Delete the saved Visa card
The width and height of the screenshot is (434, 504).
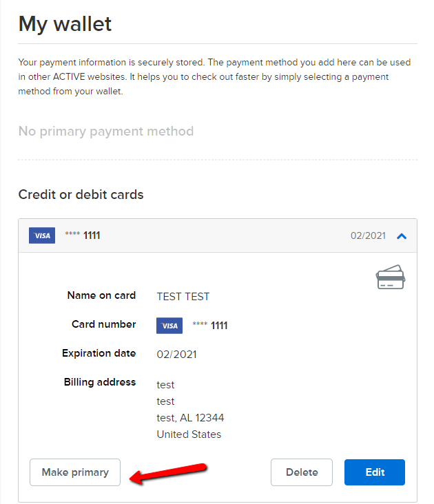pos(302,472)
